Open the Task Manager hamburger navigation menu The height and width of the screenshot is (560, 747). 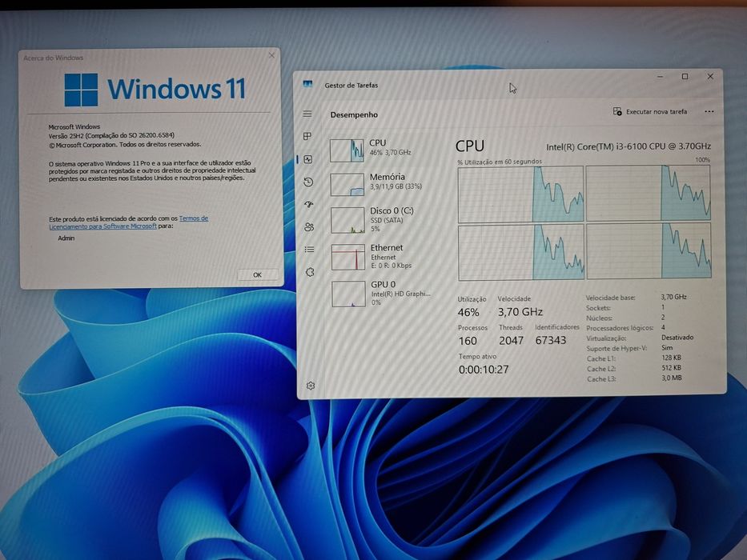(x=307, y=114)
